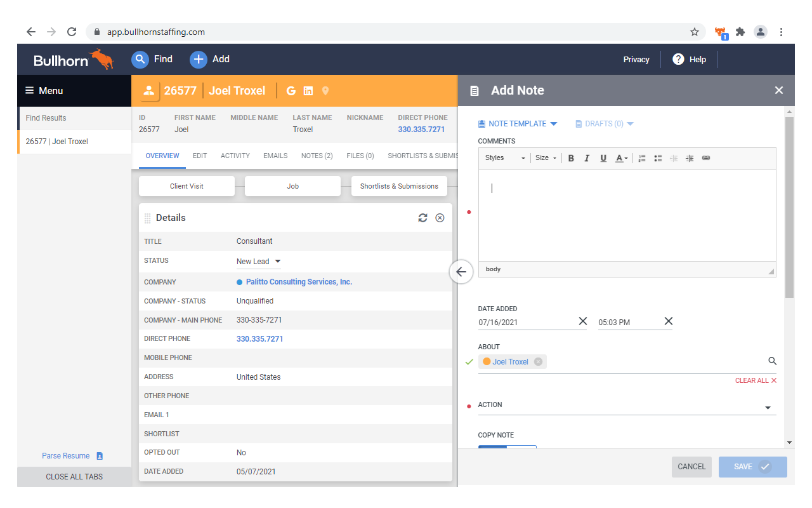Switch to the Overview tab
The width and height of the screenshot is (812, 508).
pos(162,156)
